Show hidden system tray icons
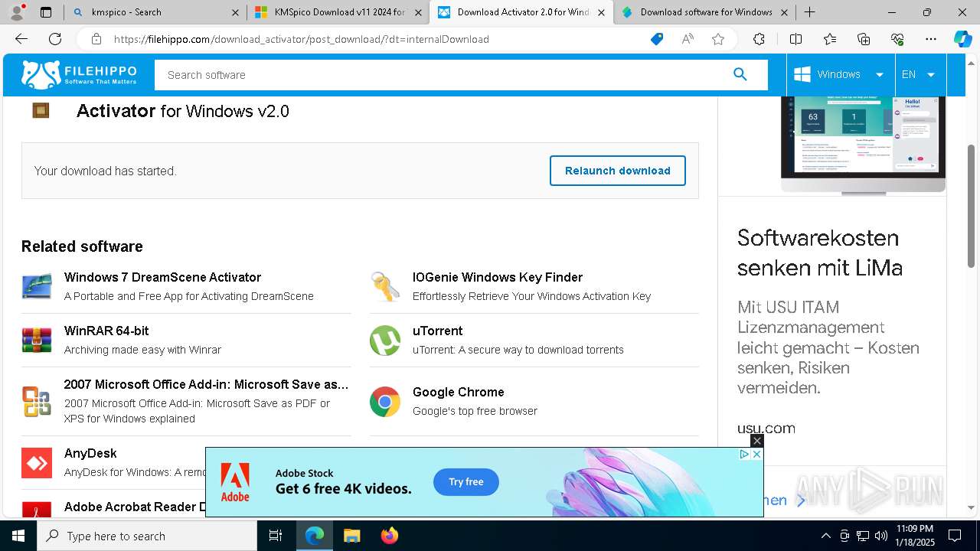This screenshot has height=551, width=980. click(x=825, y=536)
